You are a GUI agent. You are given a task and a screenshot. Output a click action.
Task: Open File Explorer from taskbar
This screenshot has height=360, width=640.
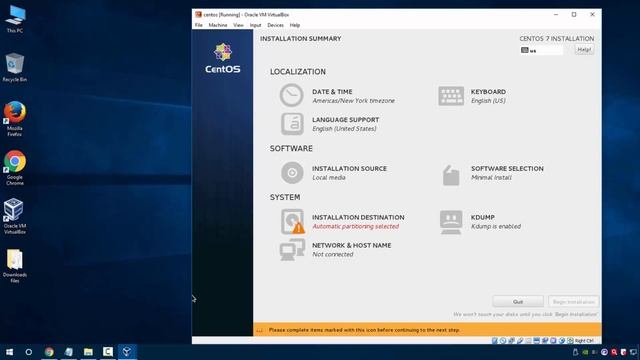point(88,352)
